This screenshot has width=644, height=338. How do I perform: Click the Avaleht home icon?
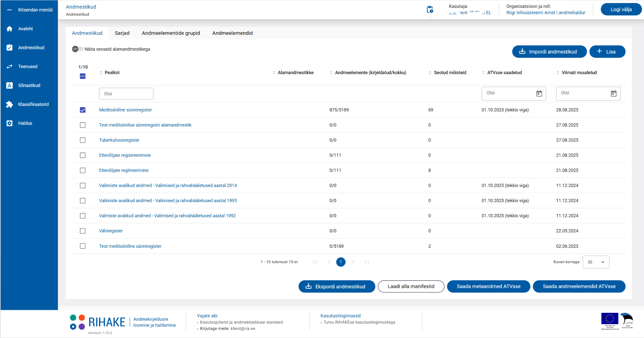[10, 29]
